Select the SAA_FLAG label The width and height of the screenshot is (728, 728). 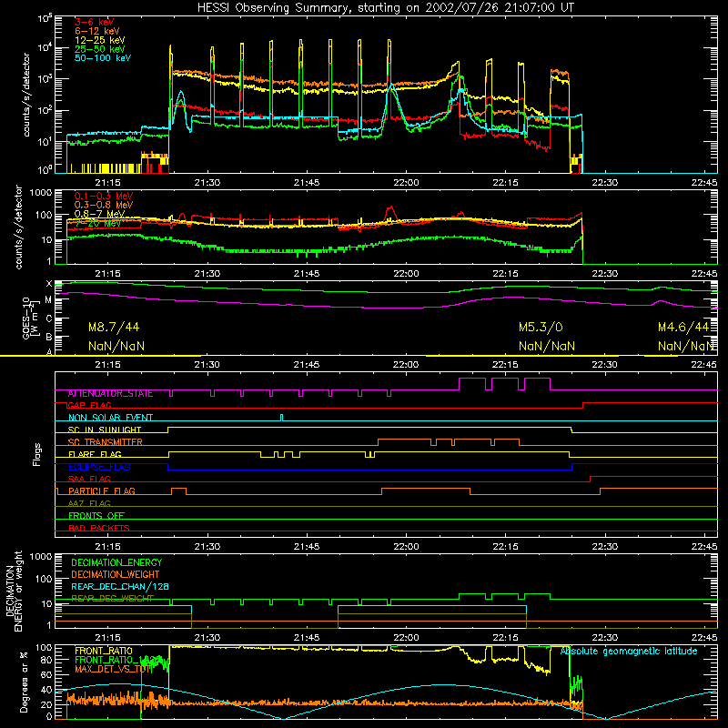coord(89,479)
